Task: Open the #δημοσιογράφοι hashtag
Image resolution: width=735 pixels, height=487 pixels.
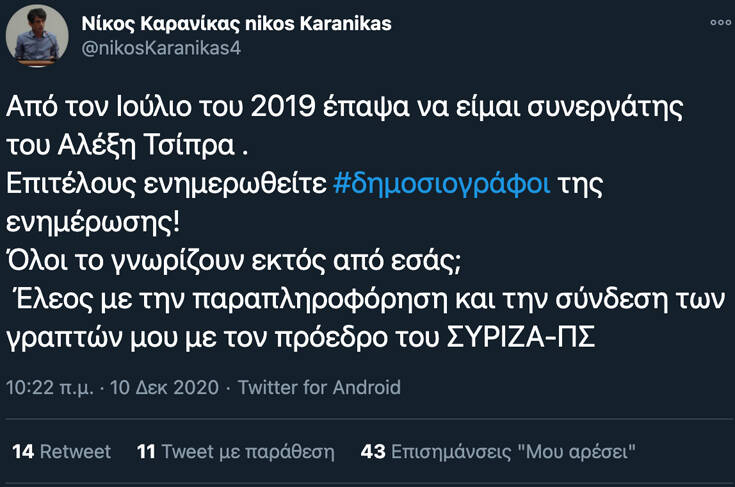Action: coord(441,187)
